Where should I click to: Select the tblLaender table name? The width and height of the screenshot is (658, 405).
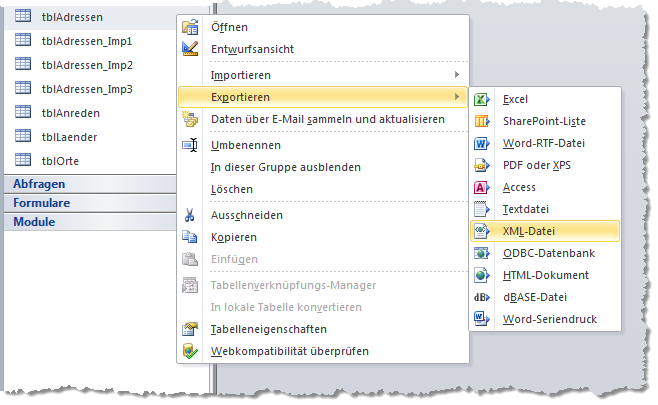click(70, 137)
